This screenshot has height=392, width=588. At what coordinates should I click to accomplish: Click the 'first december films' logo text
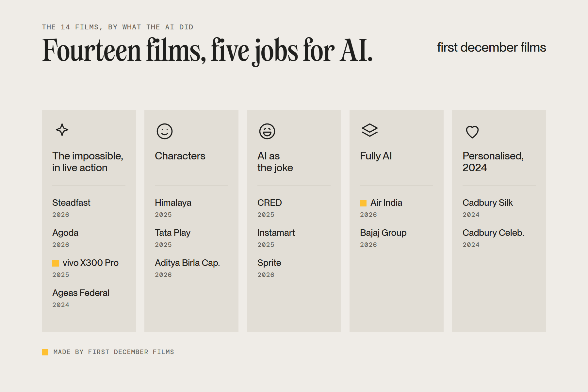[x=492, y=47]
